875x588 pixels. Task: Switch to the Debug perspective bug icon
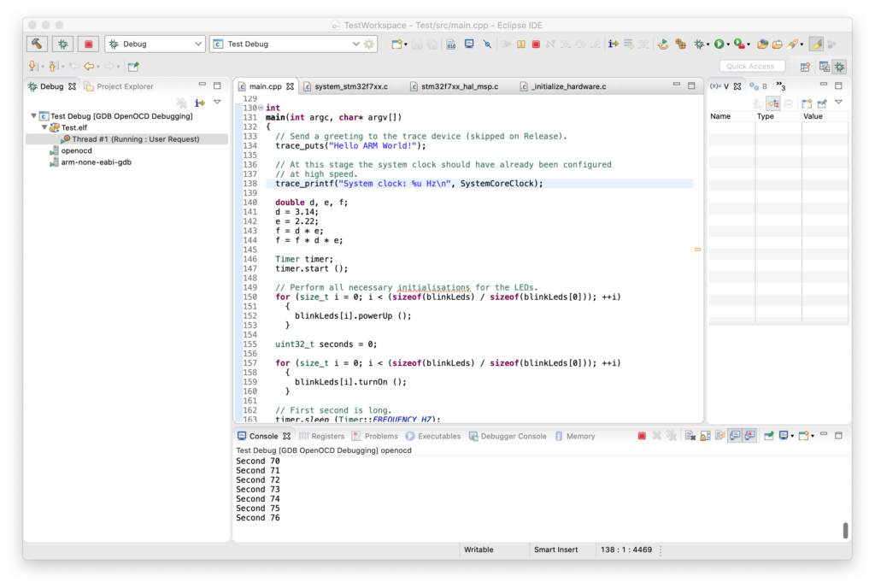click(x=840, y=66)
